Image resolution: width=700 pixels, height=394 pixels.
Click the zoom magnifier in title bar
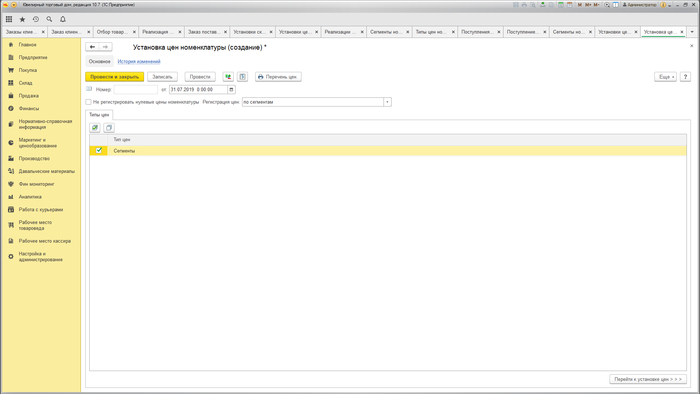tap(607, 5)
